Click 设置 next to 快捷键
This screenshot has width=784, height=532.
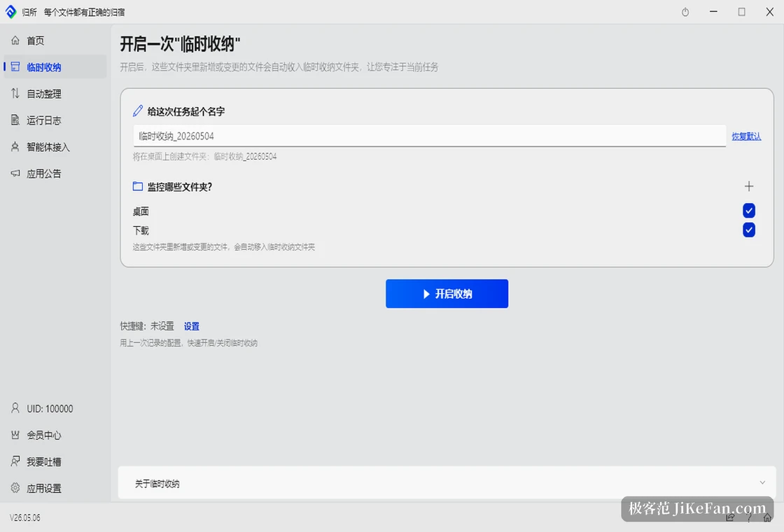point(192,326)
